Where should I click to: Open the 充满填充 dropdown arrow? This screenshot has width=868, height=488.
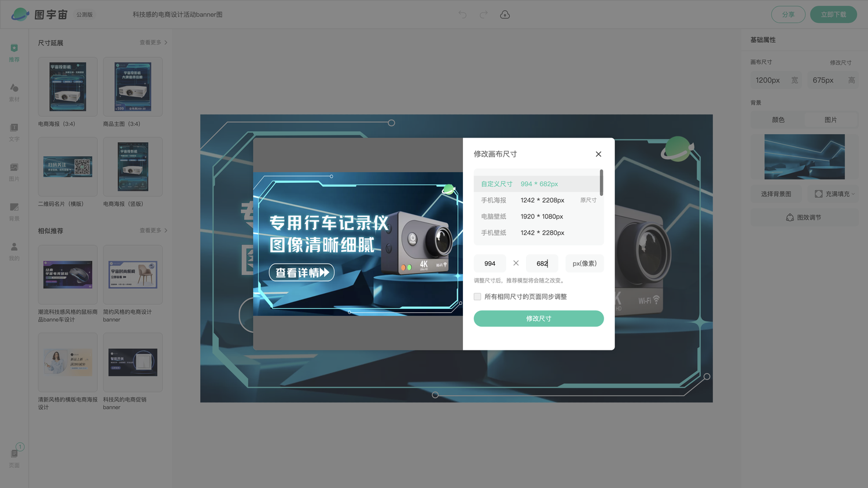pos(854,194)
